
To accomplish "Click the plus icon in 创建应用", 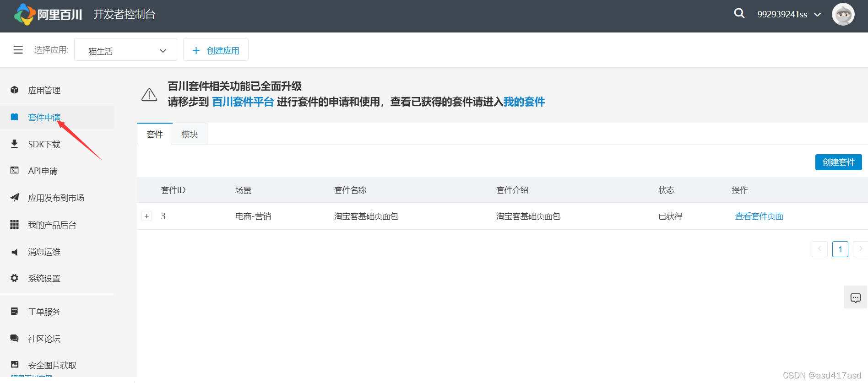I will pyautogui.click(x=196, y=50).
